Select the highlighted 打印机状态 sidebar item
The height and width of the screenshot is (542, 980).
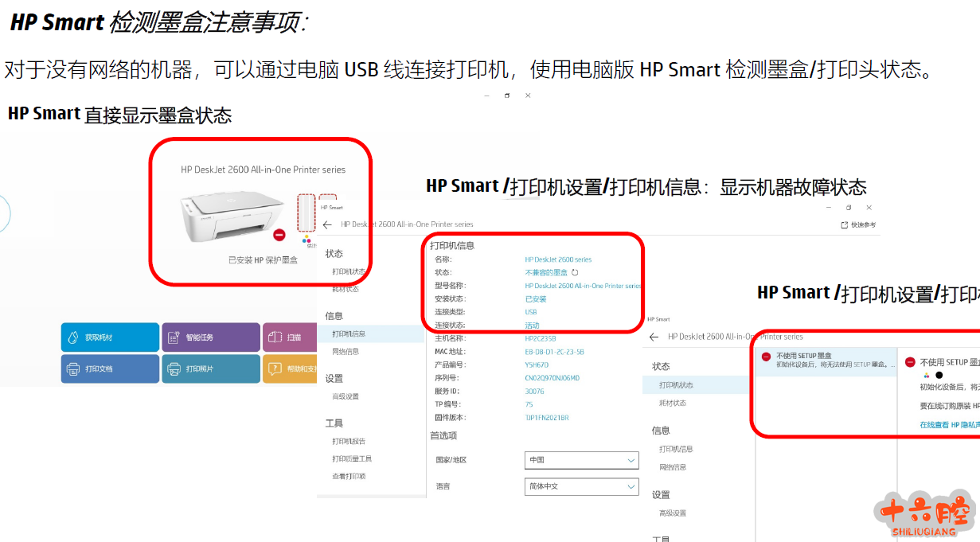(x=676, y=385)
